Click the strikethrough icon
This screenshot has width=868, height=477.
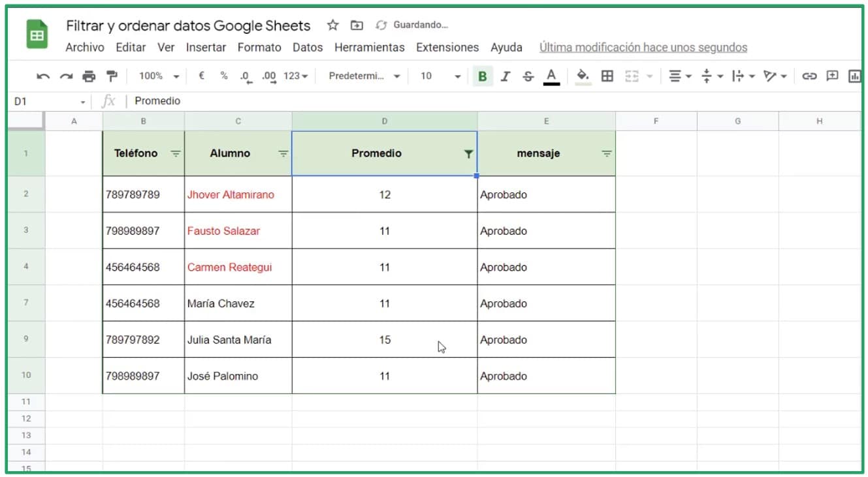[527, 76]
